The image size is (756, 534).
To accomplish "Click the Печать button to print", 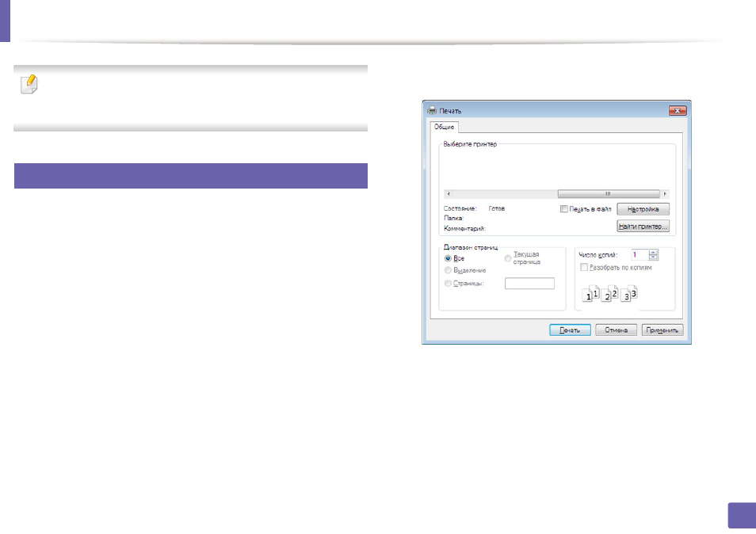I will point(570,330).
